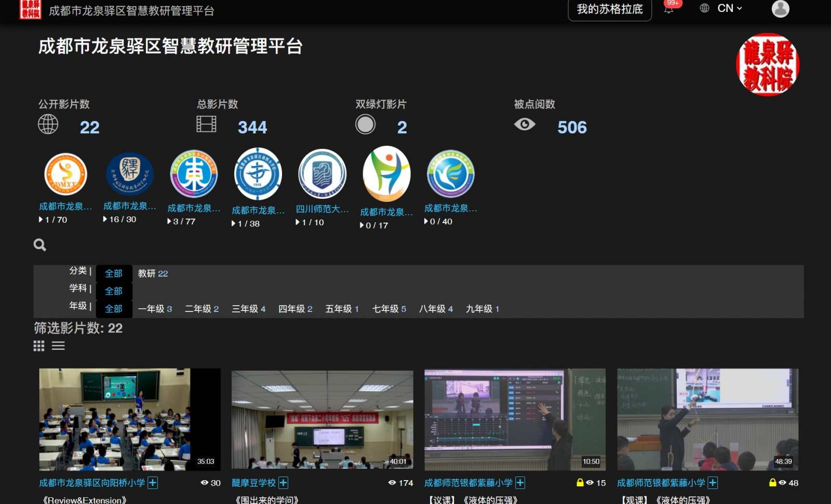
Task: Click the search magnifier icon
Action: 40,244
